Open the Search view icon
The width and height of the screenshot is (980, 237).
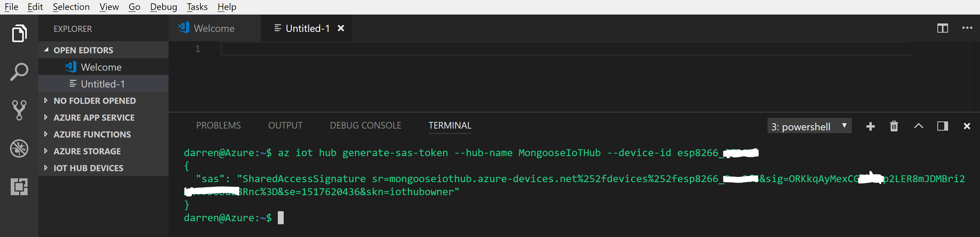pos(19,71)
